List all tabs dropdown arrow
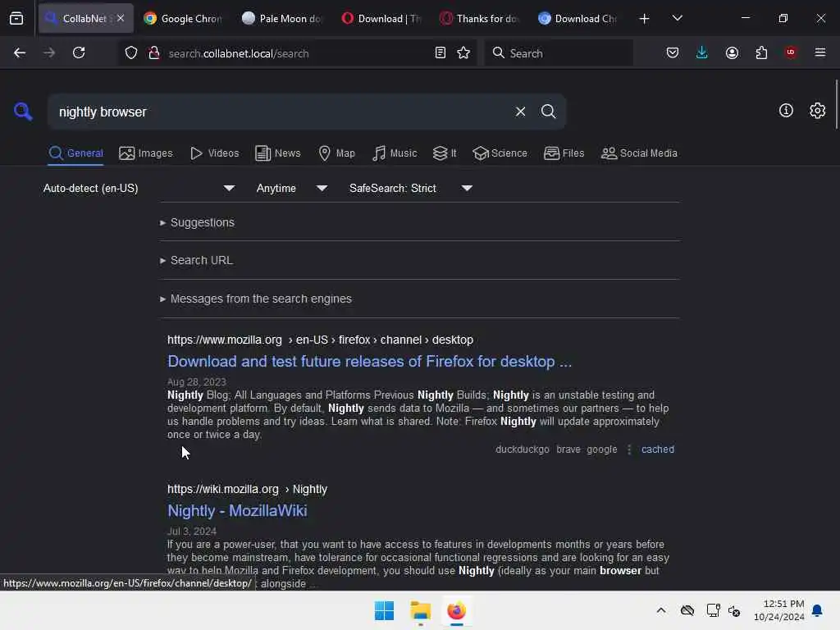840x630 pixels. (x=677, y=18)
